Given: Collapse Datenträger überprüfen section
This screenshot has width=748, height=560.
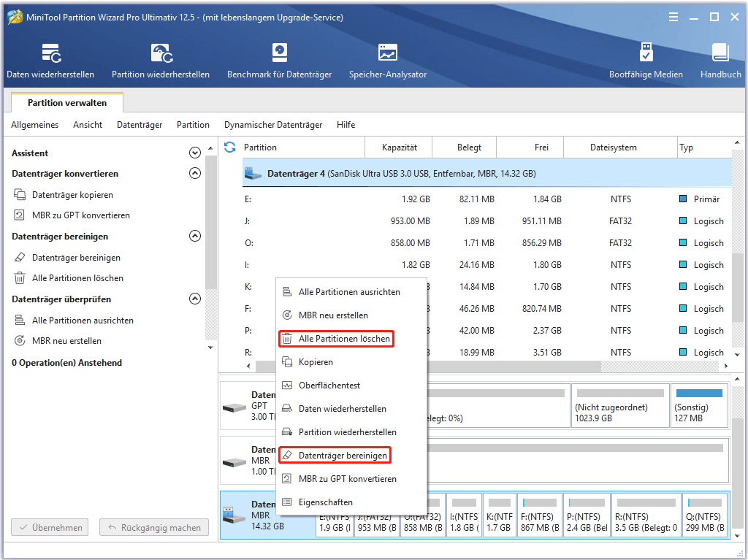Looking at the screenshot, I should coord(194,299).
